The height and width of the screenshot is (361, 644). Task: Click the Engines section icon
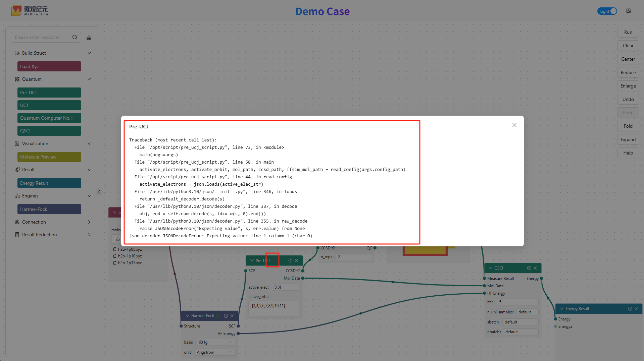pyautogui.click(x=17, y=196)
